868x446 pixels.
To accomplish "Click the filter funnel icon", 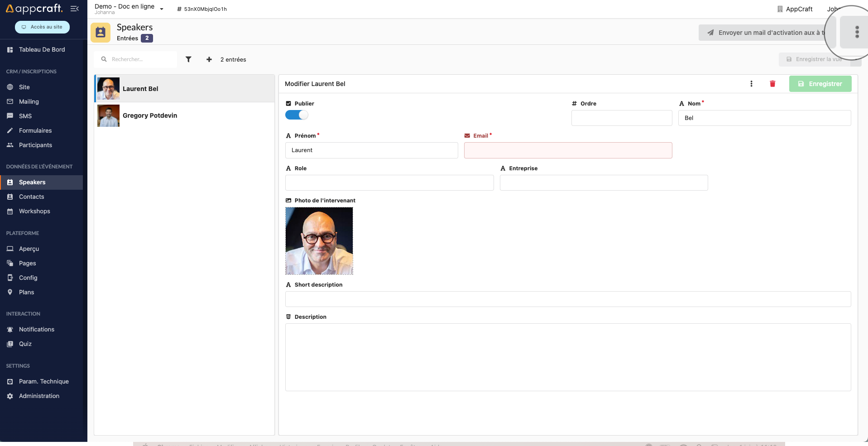I will point(188,59).
